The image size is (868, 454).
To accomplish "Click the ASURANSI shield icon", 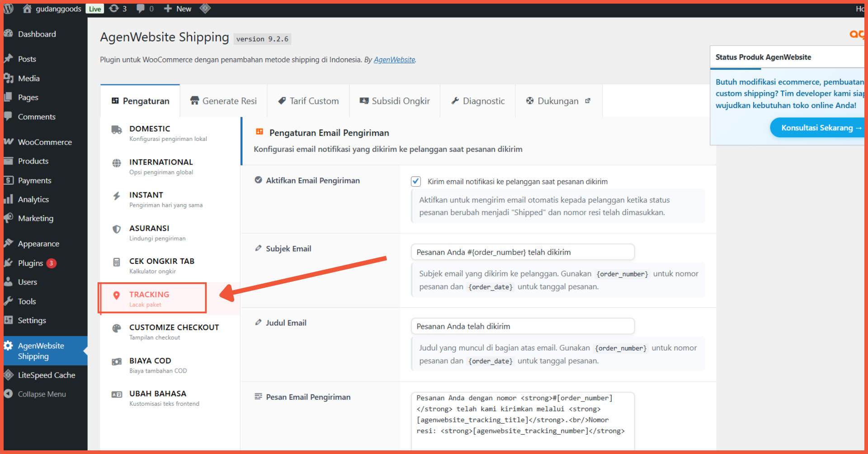I will tap(117, 229).
